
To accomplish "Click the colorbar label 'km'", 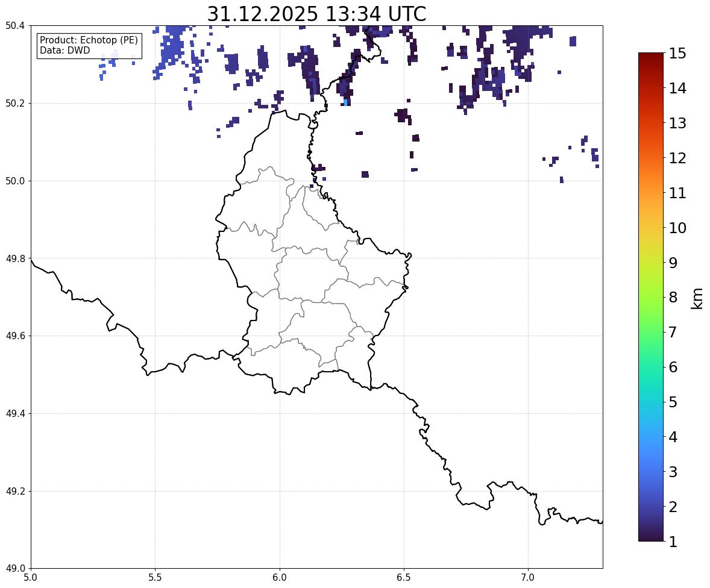I will [697, 298].
